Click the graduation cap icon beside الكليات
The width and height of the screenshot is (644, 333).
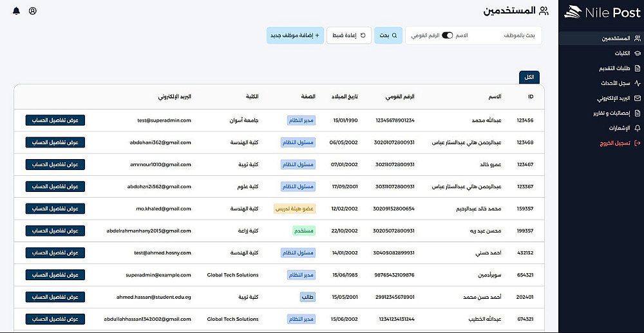pyautogui.click(x=637, y=53)
